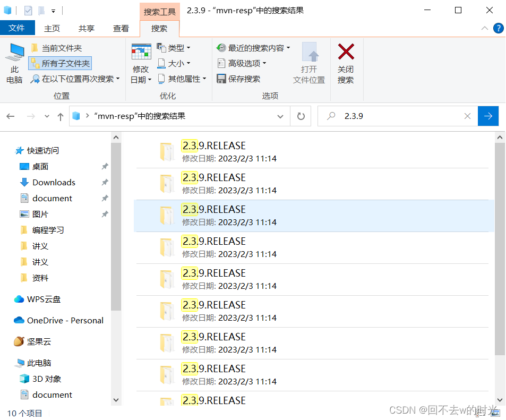
Task: Click the navigation pane scroll down arrow
Action: pos(116,400)
